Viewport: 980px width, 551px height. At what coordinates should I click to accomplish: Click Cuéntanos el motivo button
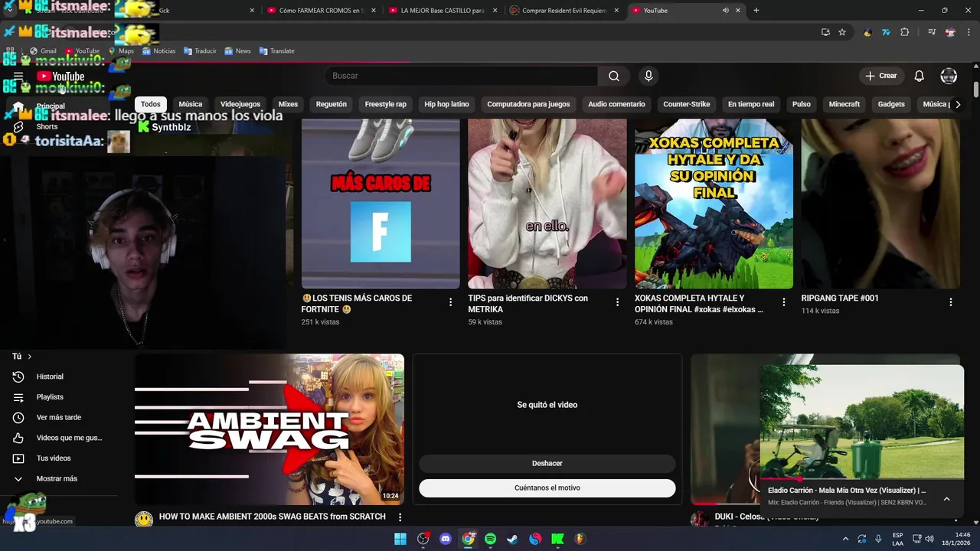click(x=547, y=487)
